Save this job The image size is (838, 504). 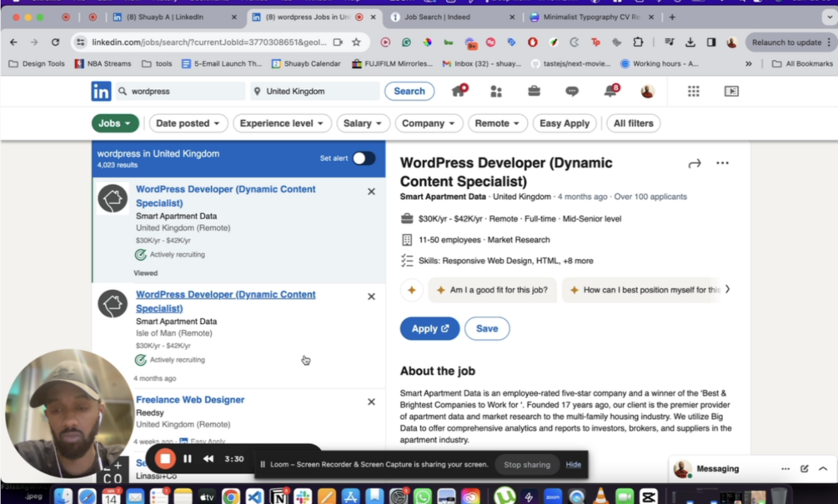(x=487, y=328)
